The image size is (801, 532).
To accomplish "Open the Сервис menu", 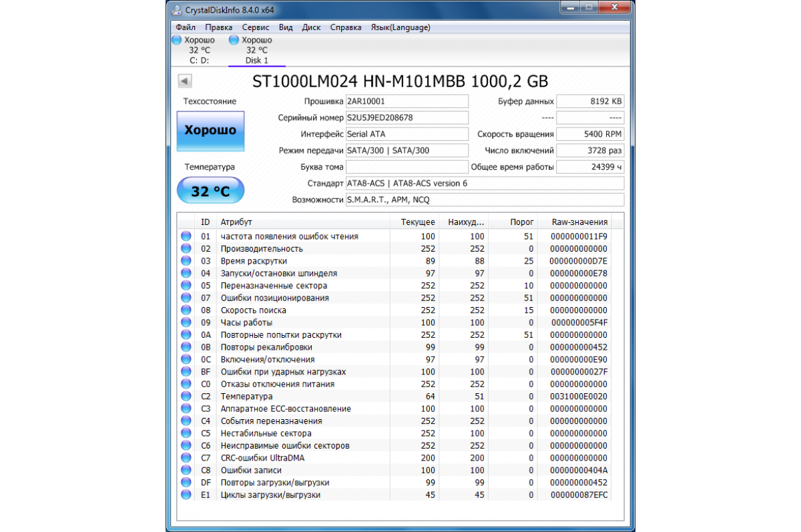I will pyautogui.click(x=256, y=27).
